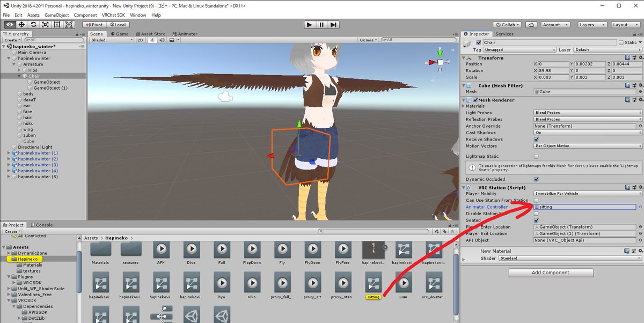Select the Scale tool
The width and height of the screenshot is (644, 323).
45,25
